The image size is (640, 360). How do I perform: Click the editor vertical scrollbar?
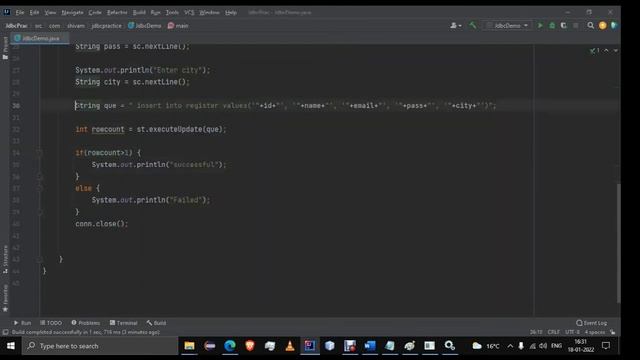click(618, 243)
